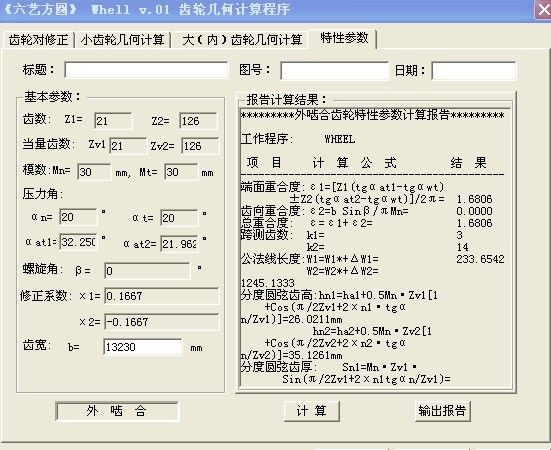Click the Z2 tooth count field

click(198, 121)
